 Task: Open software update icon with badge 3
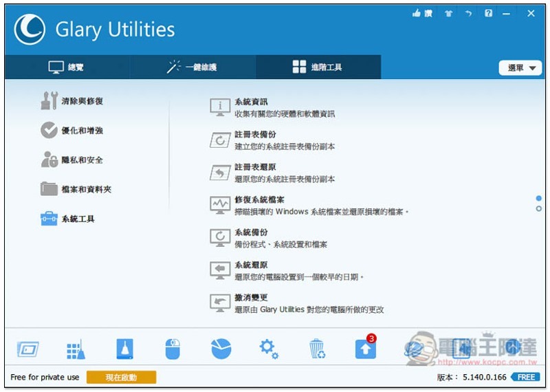(366, 347)
